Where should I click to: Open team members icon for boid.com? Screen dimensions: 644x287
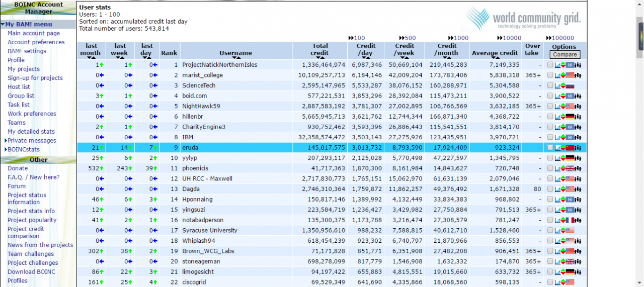[x=578, y=96]
